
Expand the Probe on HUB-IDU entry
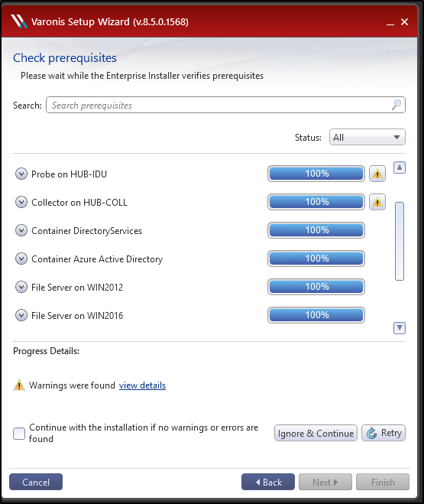point(21,174)
